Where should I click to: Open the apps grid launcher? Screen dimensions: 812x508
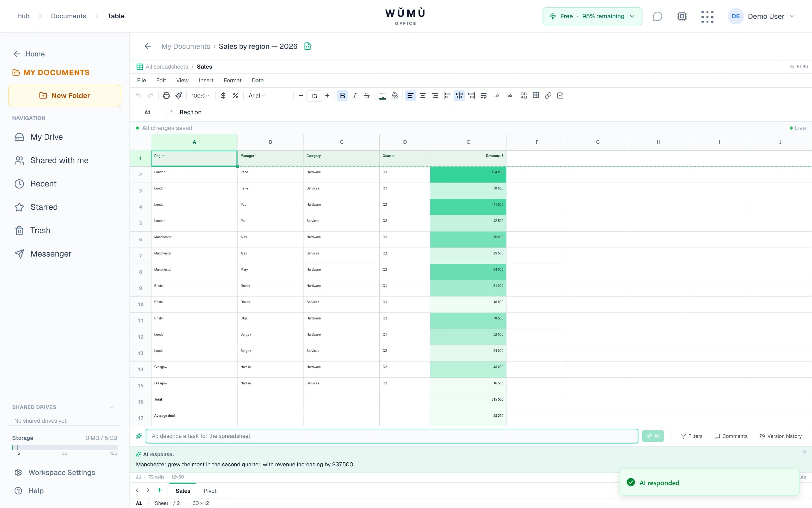(707, 17)
